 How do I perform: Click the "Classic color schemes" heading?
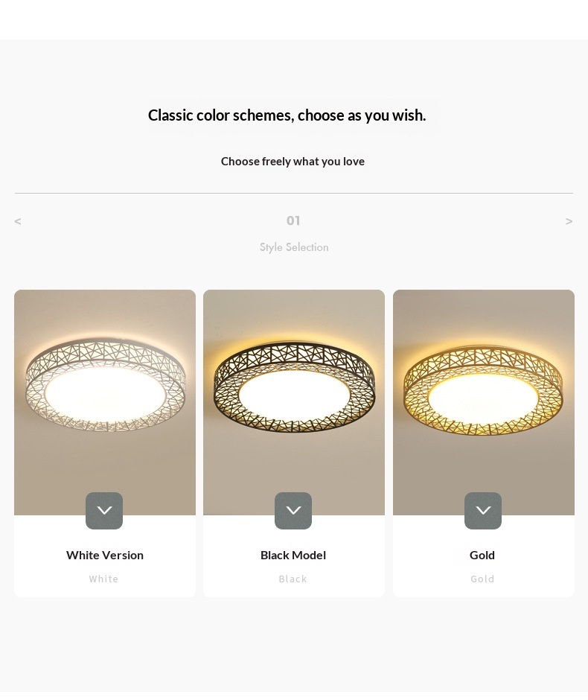pyautogui.click(x=287, y=115)
